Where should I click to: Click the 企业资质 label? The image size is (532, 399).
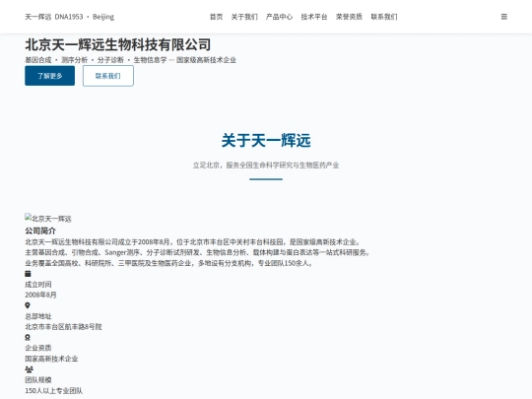pos(38,348)
